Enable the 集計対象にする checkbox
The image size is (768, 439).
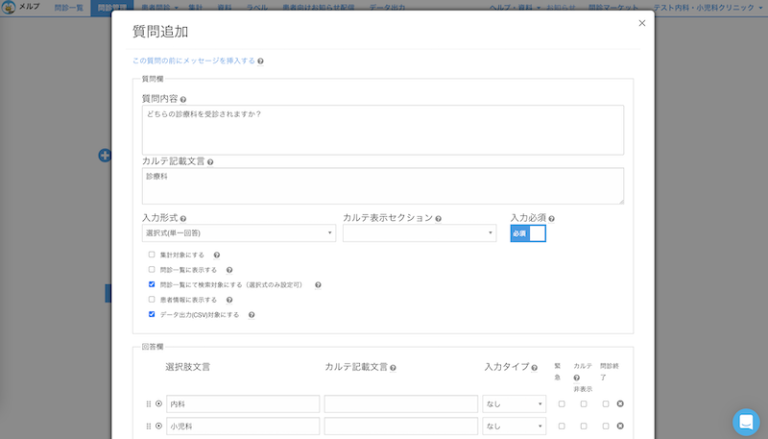[152, 255]
